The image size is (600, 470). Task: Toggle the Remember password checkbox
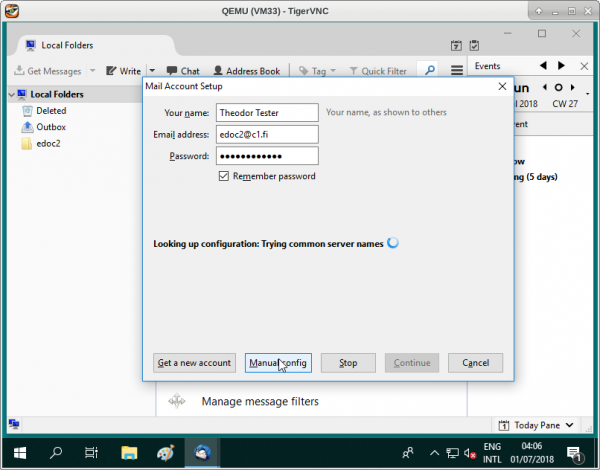224,176
